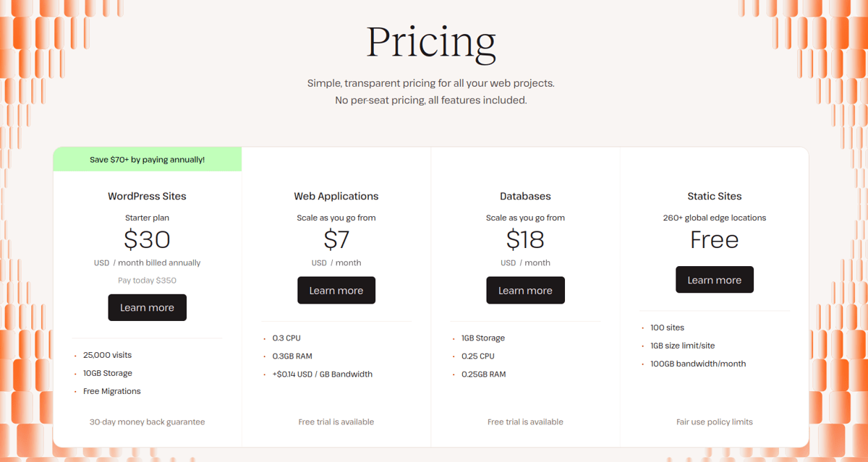
Task: Click Learn more under Static Sites
Action: pyautogui.click(x=715, y=280)
